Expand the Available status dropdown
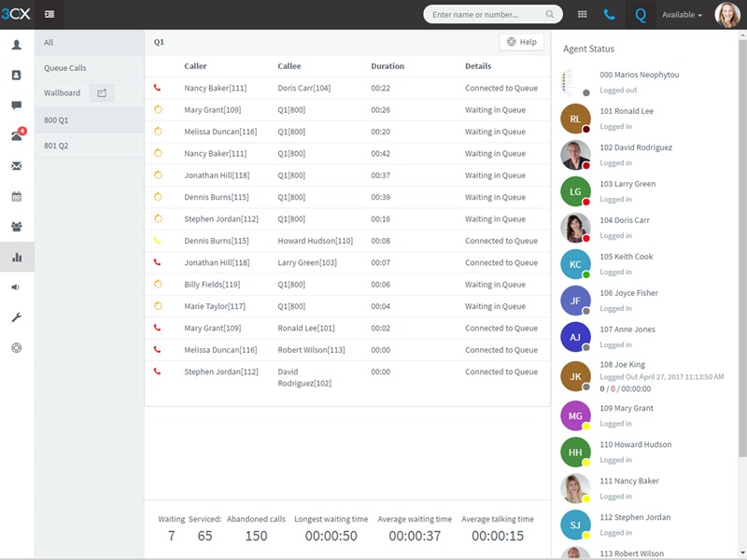The height and width of the screenshot is (560, 747). click(682, 15)
